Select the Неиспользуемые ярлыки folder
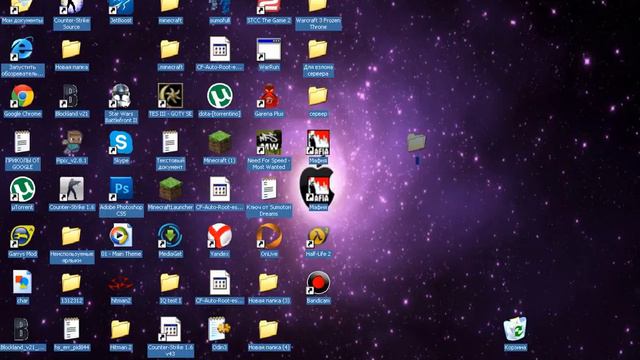Screen dimensions: 640x360 coord(71,236)
